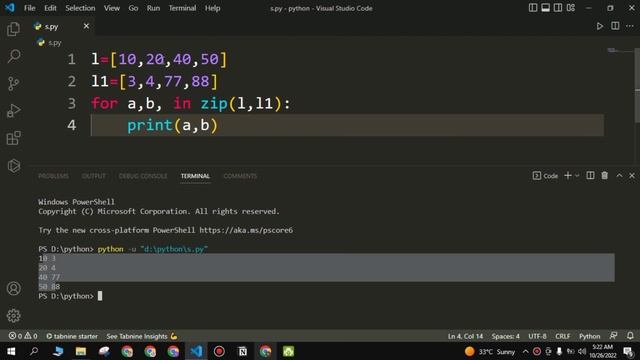Run Python file with play button
Screen dimensions: 640x360
pyautogui.click(x=600, y=26)
